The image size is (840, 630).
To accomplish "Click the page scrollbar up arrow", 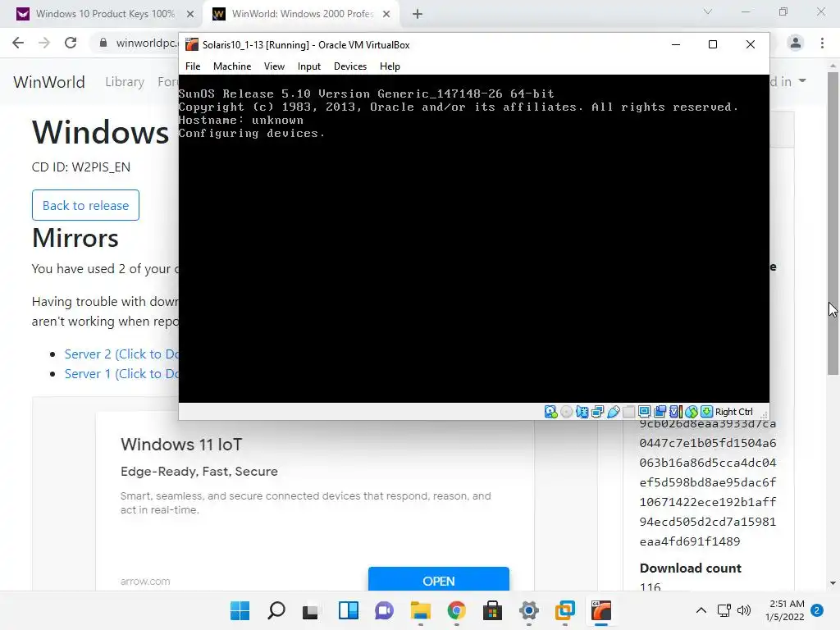I will [833, 66].
